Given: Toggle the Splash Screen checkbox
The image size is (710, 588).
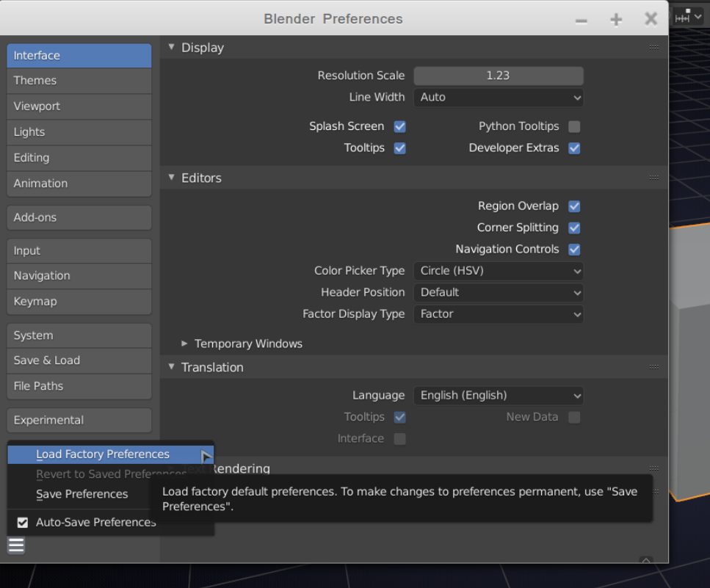Looking at the screenshot, I should (400, 126).
